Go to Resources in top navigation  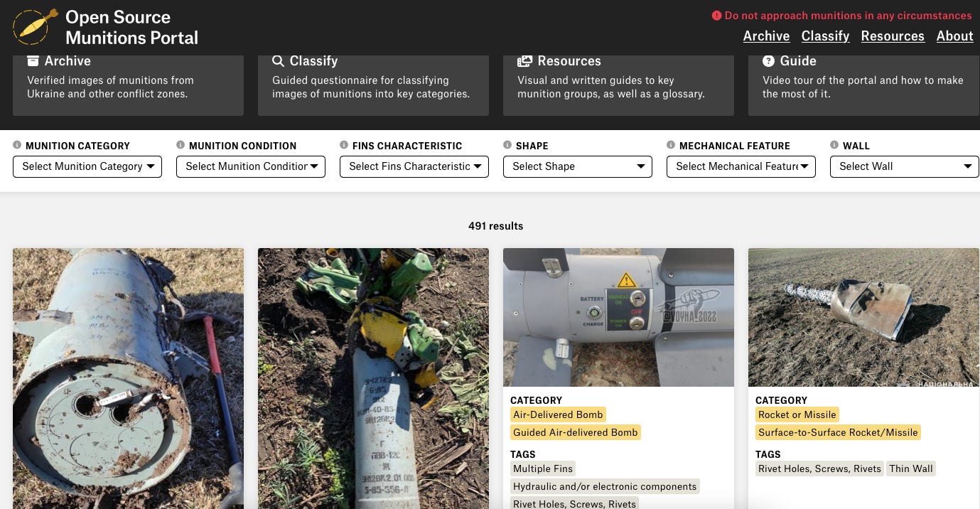893,36
